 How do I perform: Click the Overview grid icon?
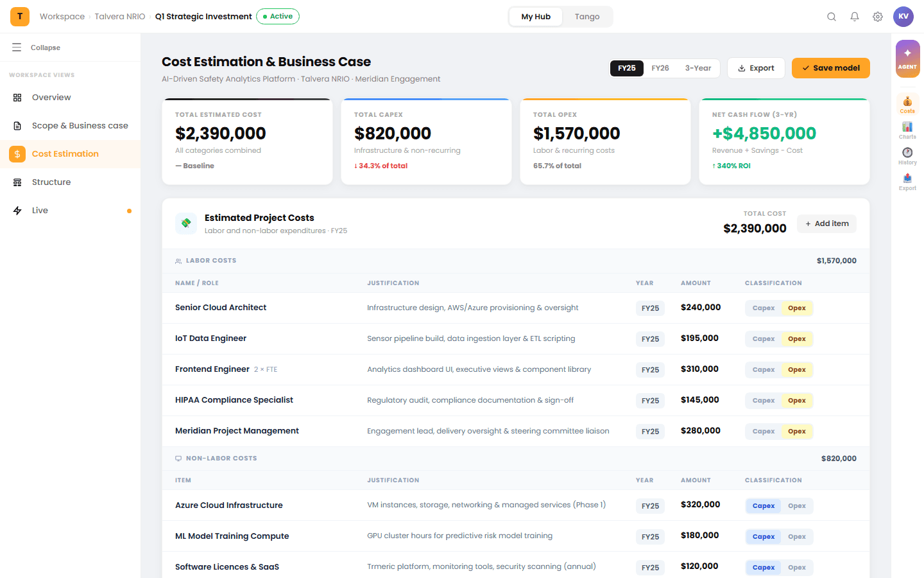click(x=17, y=98)
